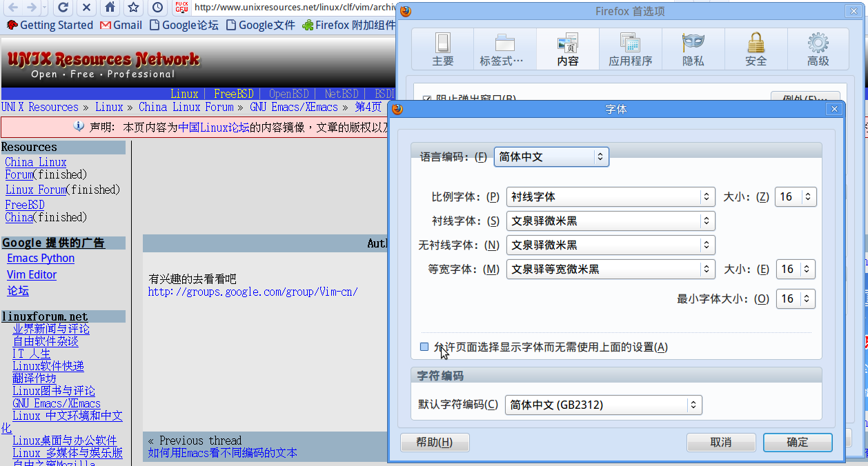Open the Linux桌面与办公软件 sidebar link
The height and width of the screenshot is (466, 868).
click(65, 440)
